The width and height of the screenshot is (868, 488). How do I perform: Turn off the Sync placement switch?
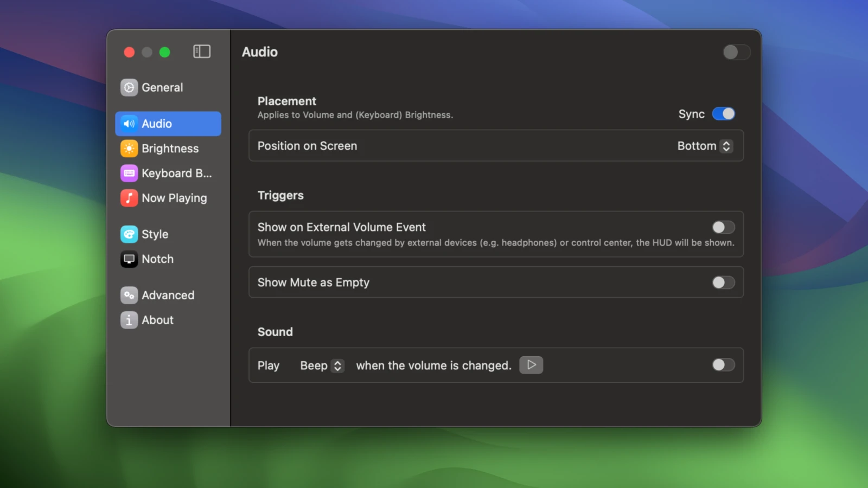pyautogui.click(x=723, y=114)
